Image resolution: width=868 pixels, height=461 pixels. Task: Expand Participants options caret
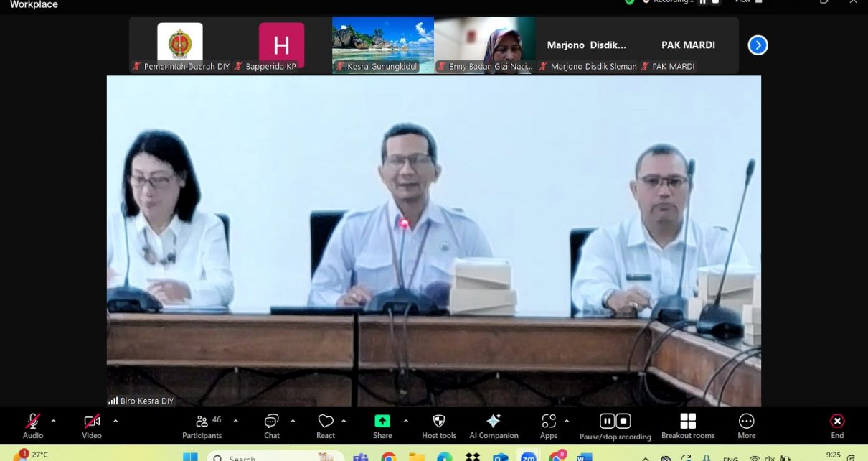click(235, 422)
